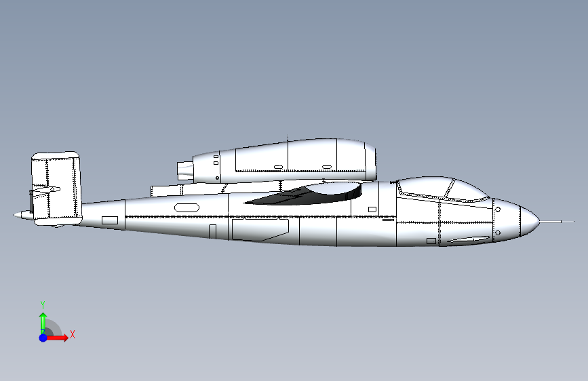The width and height of the screenshot is (588, 381).
Task: Click the blue Z axis dot of the triad
Action: (x=43, y=338)
